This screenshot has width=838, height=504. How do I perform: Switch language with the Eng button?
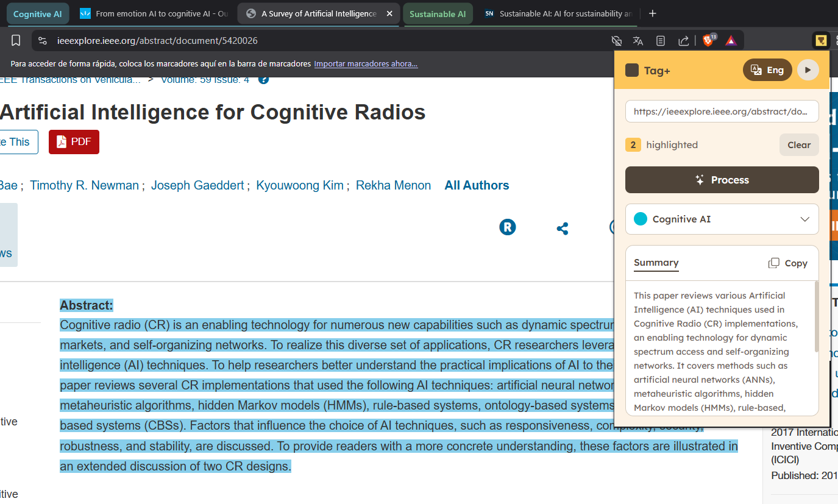(x=767, y=70)
